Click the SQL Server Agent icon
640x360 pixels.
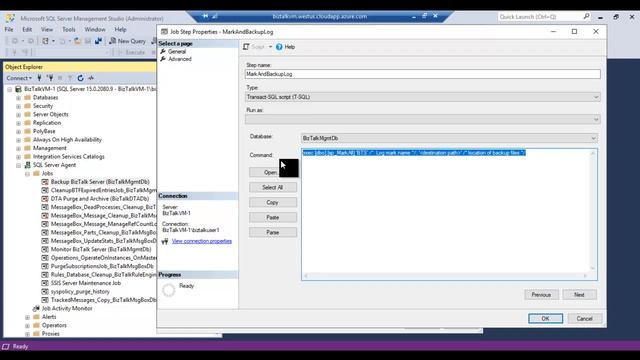pos(28,165)
